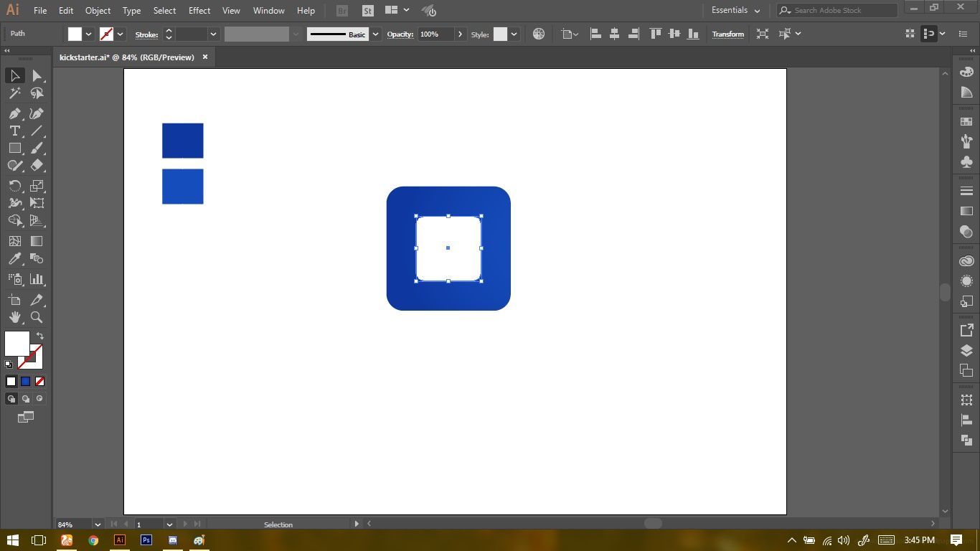Open the Layers panel icon
The width and height of the screenshot is (980, 551).
pyautogui.click(x=966, y=351)
